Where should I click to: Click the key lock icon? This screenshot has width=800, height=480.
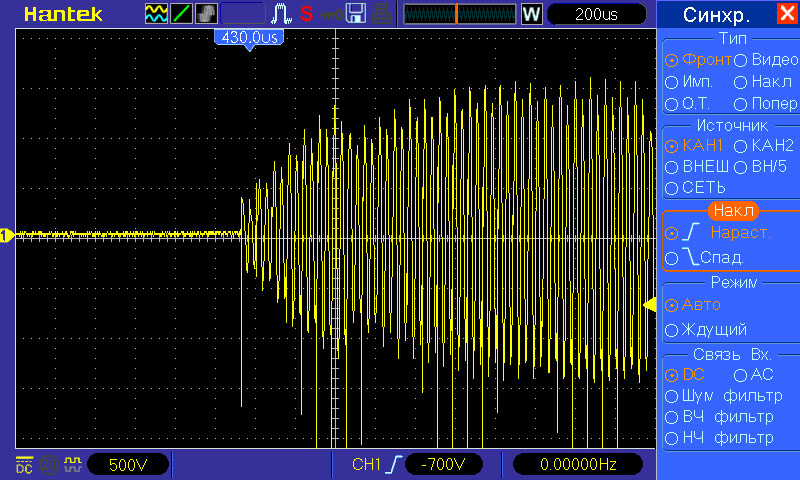coord(332,15)
